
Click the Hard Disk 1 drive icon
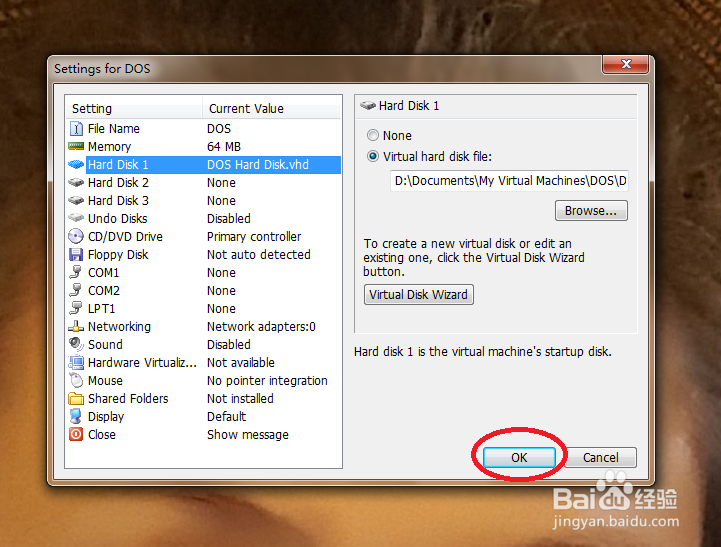click(x=76, y=165)
